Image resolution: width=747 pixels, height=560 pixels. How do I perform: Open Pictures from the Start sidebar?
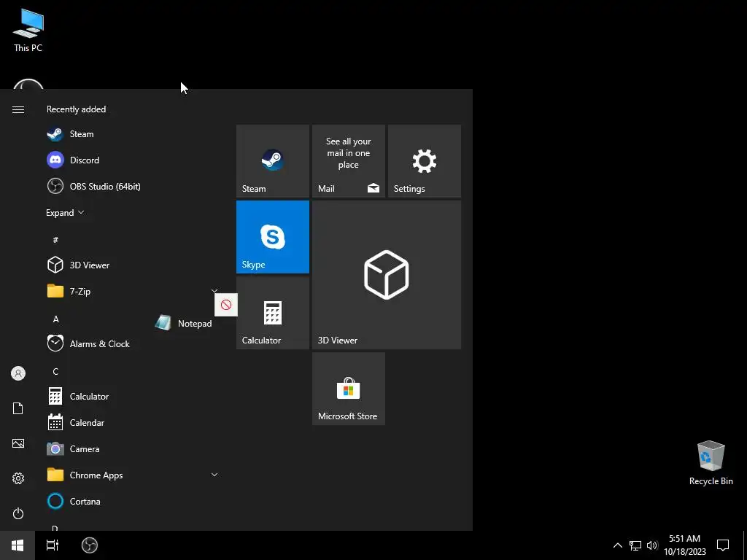pyautogui.click(x=18, y=443)
